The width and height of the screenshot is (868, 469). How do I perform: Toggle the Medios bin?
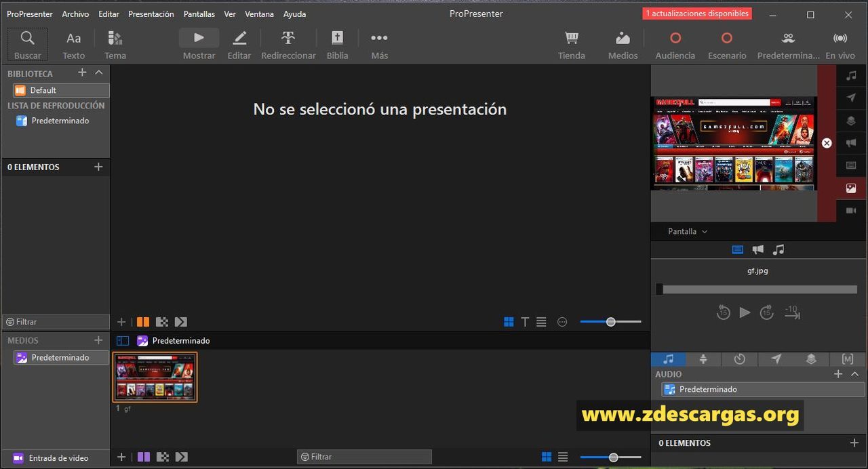pos(623,45)
